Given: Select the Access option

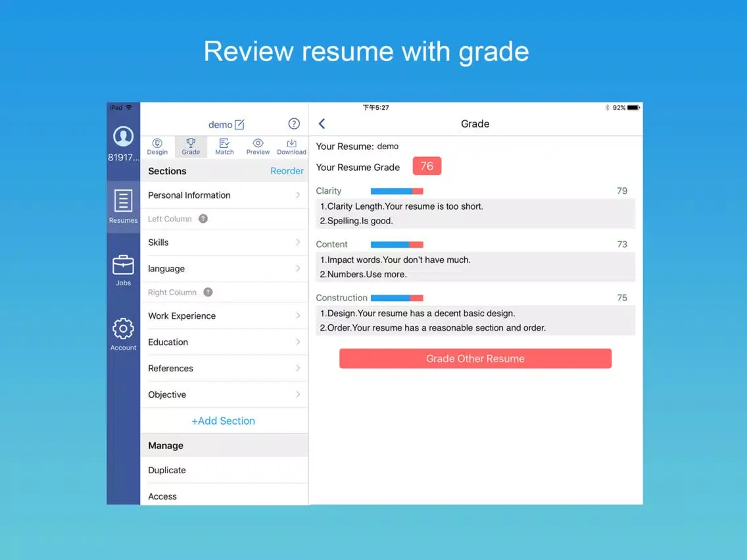Looking at the screenshot, I should tap(224, 495).
